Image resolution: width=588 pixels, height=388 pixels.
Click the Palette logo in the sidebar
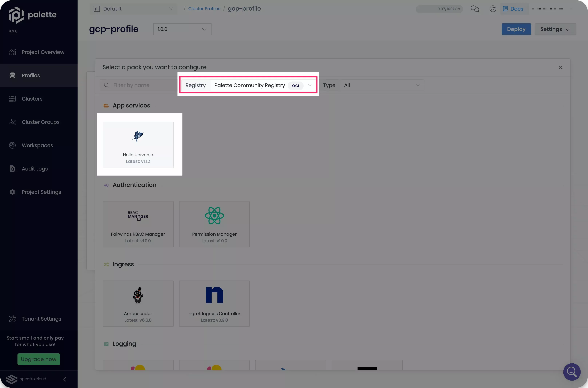pyautogui.click(x=32, y=15)
